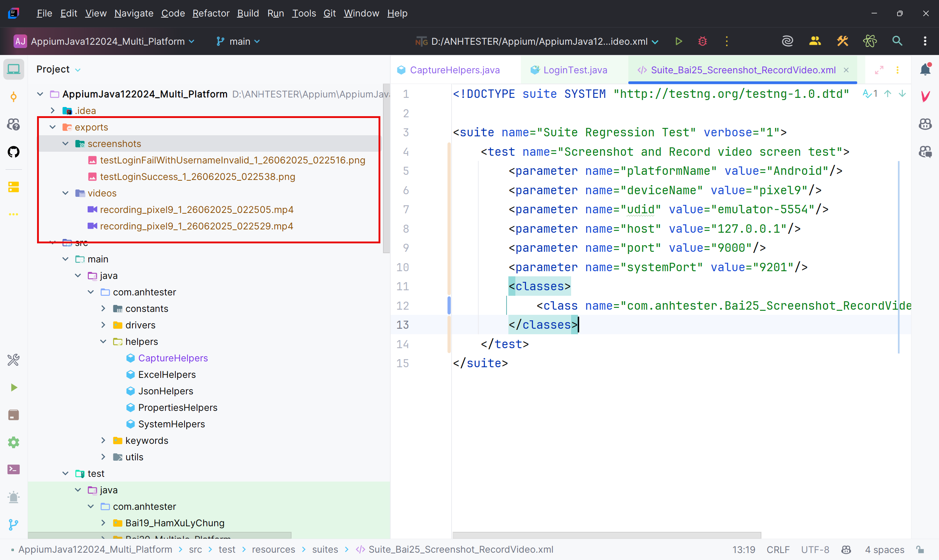Switch to LoginTest.java tab

(575, 70)
